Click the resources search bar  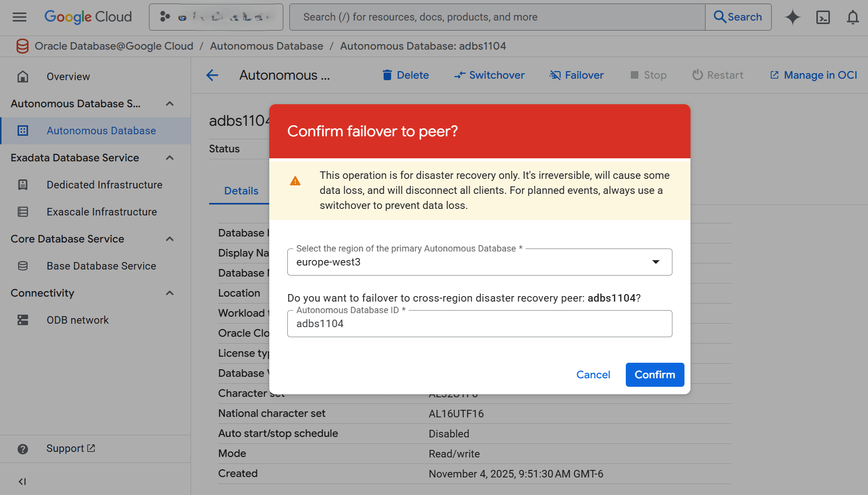point(496,17)
